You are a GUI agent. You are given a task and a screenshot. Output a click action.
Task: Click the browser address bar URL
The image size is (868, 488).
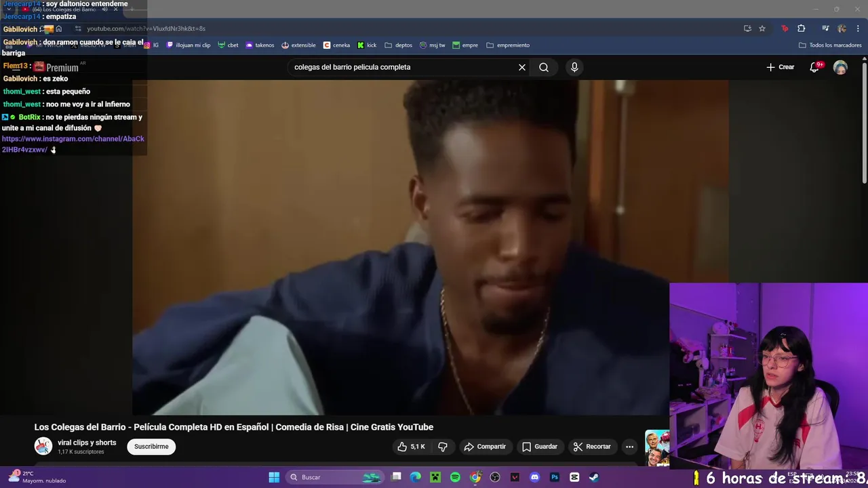146,28
